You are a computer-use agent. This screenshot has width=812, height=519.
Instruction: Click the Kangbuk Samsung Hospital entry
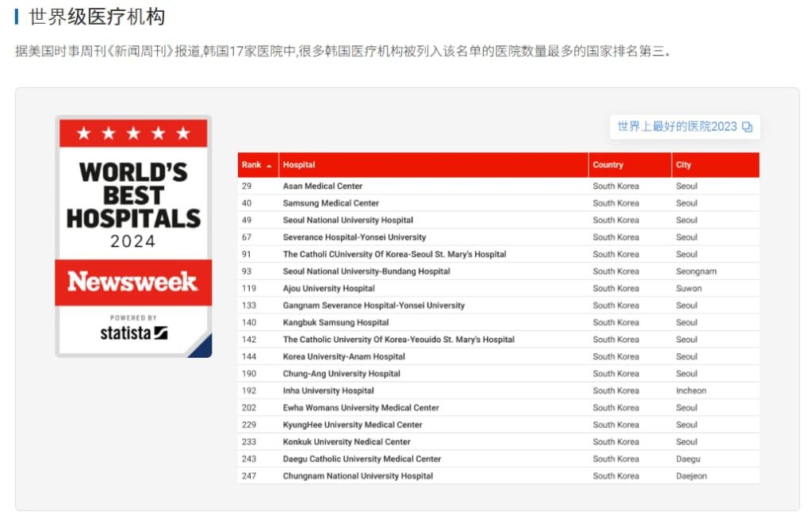click(335, 322)
